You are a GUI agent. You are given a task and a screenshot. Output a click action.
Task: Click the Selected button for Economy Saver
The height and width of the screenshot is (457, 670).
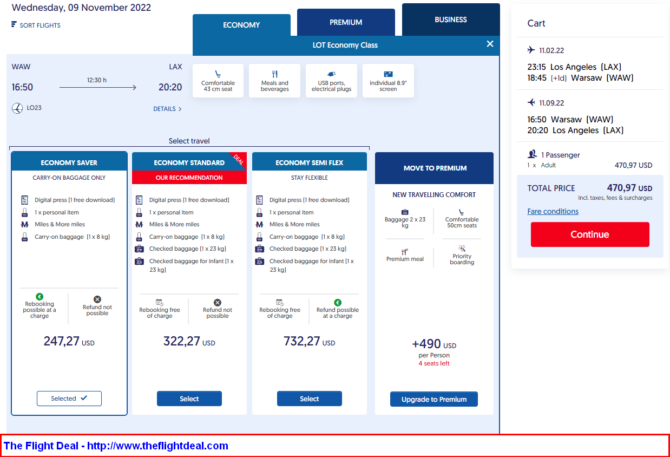(69, 398)
